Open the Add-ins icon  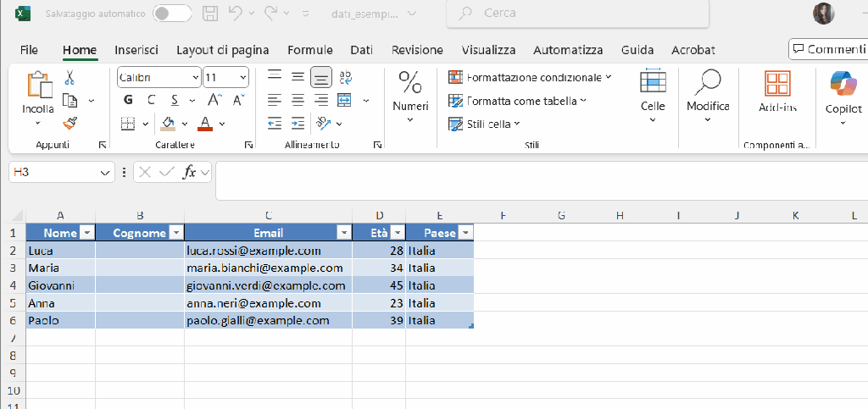coord(777,91)
